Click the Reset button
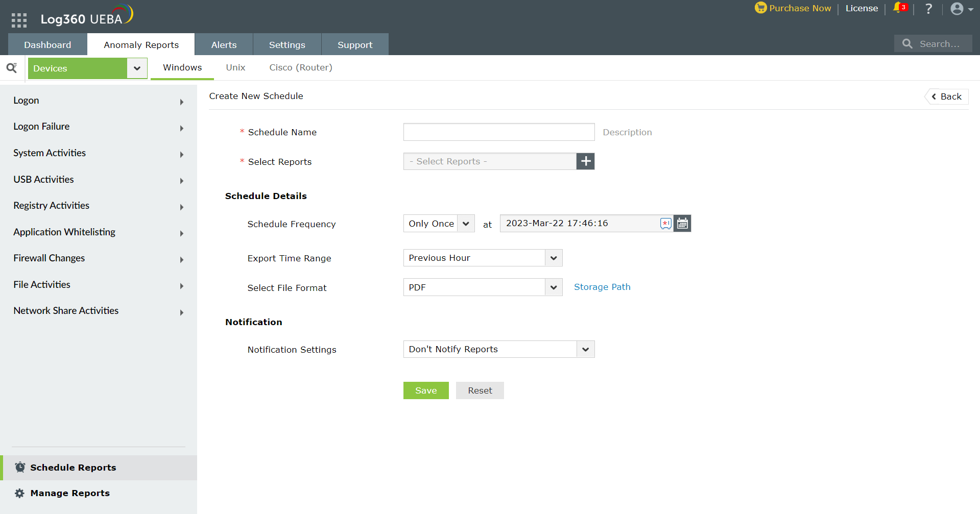980x514 pixels. click(x=480, y=390)
